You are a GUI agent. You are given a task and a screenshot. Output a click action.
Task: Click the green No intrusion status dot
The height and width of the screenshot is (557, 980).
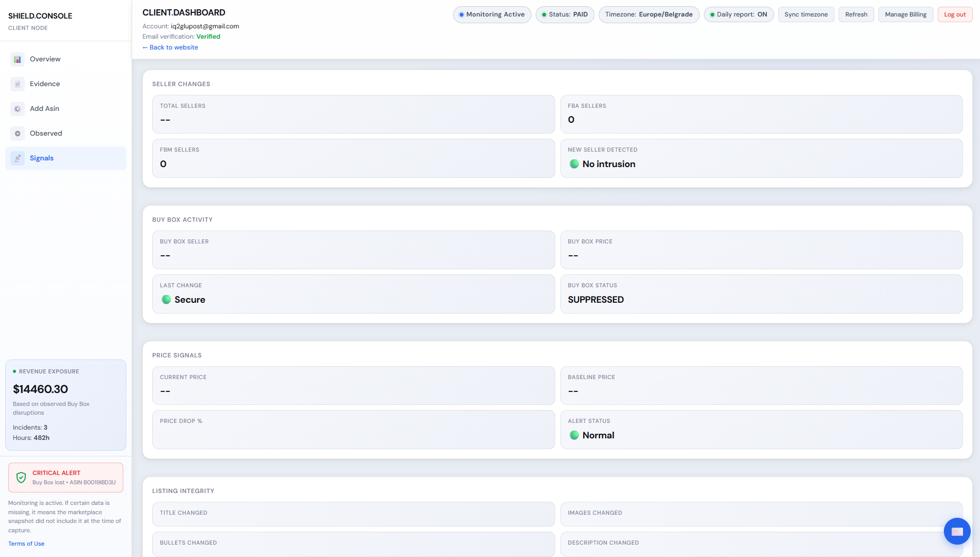pyautogui.click(x=574, y=164)
